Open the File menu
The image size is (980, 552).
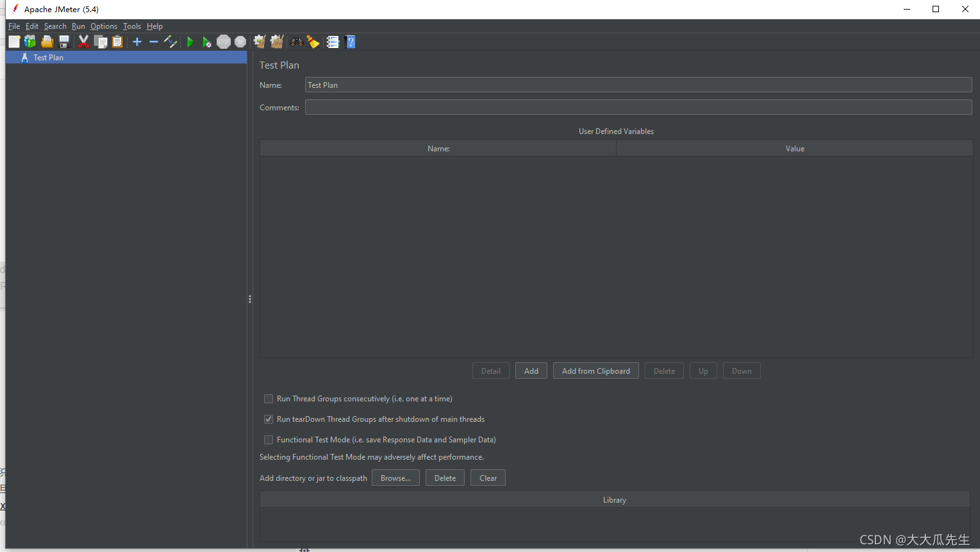coord(14,26)
